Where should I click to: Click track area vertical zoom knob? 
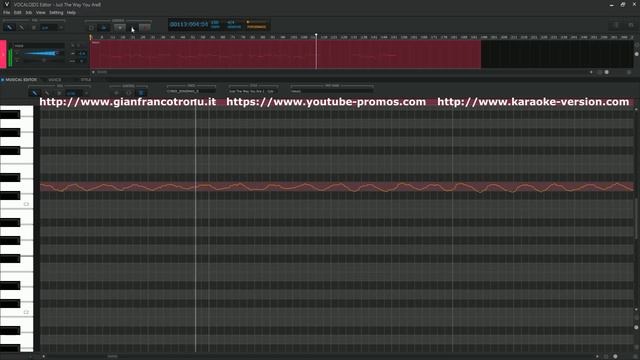point(637,54)
